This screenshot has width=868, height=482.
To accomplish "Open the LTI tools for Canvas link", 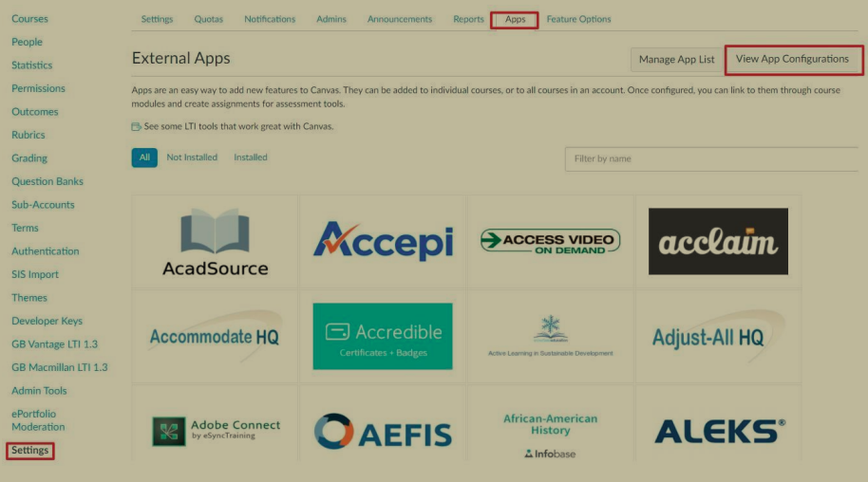I will (x=238, y=126).
